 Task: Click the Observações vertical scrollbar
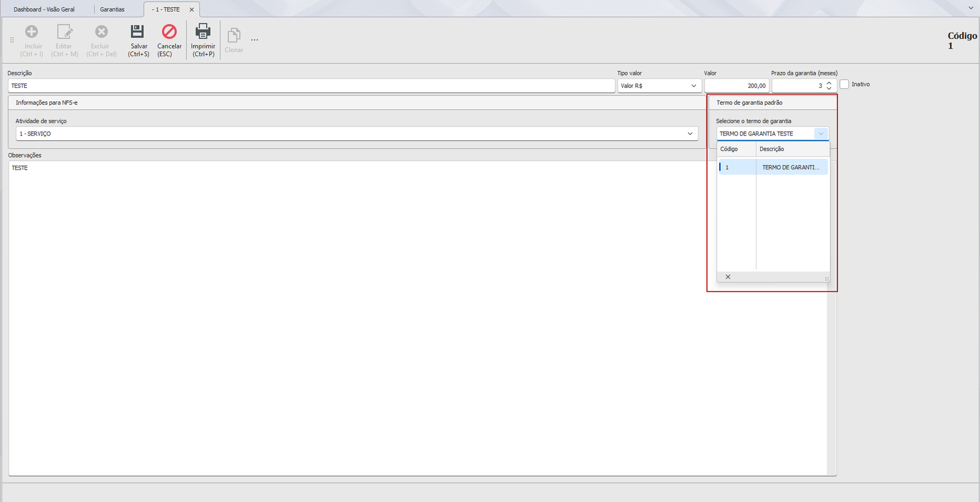coord(831,318)
